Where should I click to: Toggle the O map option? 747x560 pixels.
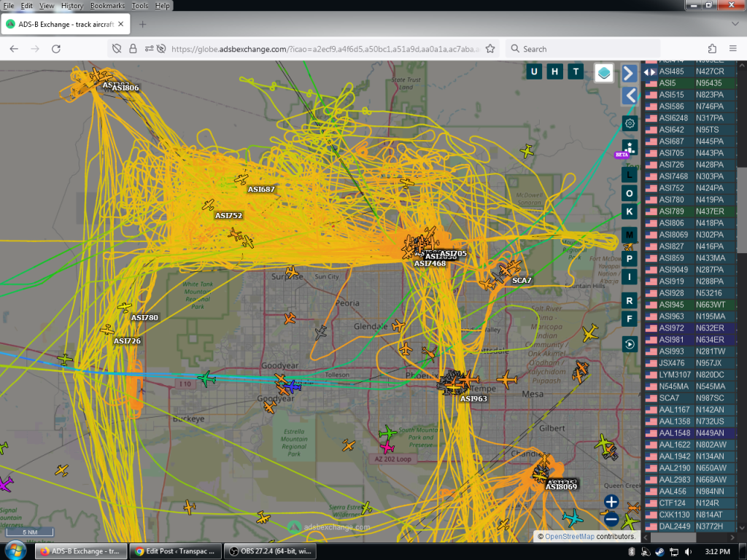click(630, 193)
